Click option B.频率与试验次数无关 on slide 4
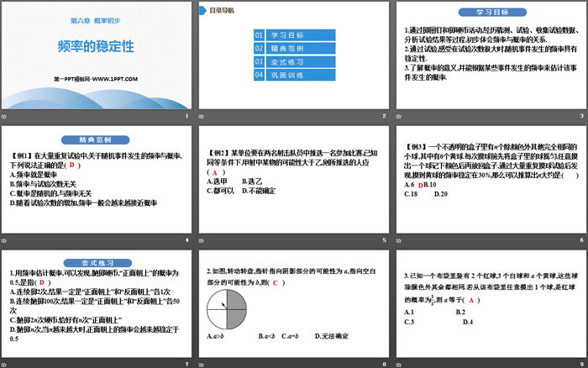This screenshot has width=588, height=368. (x=43, y=184)
